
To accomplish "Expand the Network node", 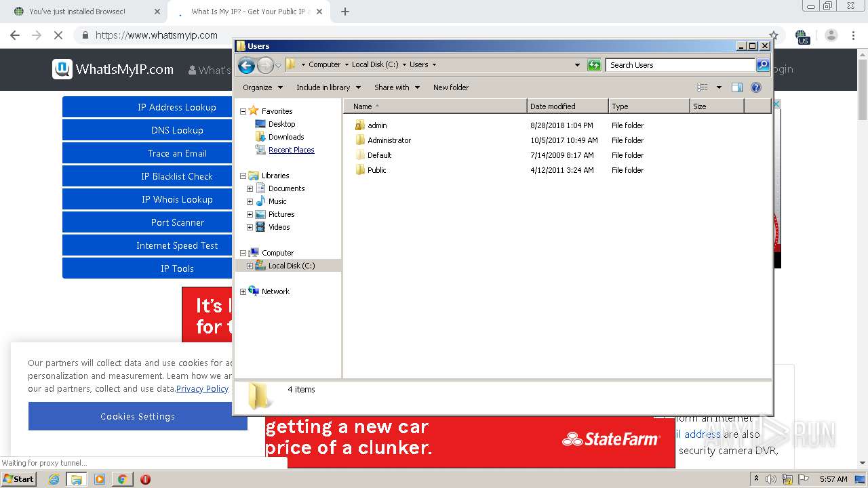I will (243, 291).
